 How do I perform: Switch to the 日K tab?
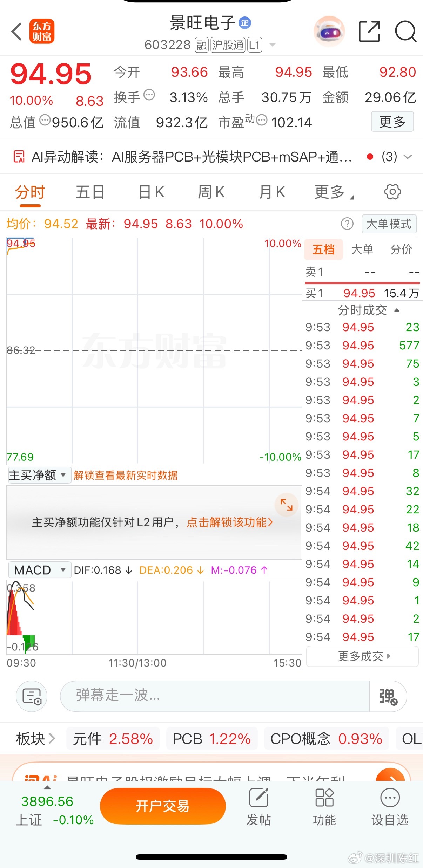click(152, 192)
